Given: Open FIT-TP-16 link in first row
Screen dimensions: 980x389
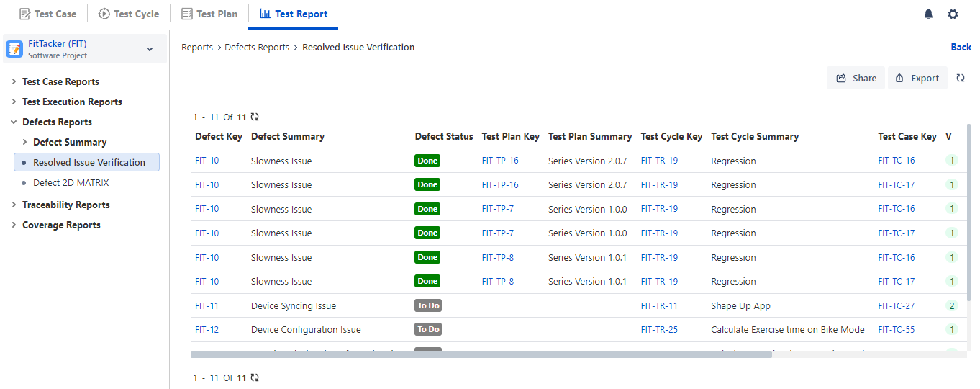Looking at the screenshot, I should coord(500,161).
